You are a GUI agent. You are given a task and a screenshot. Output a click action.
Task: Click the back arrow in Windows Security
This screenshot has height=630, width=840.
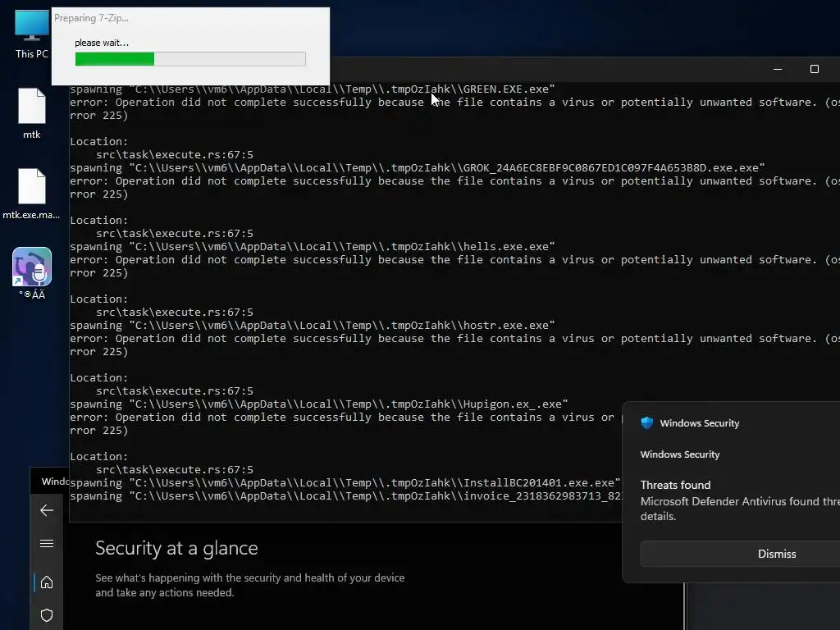47,510
